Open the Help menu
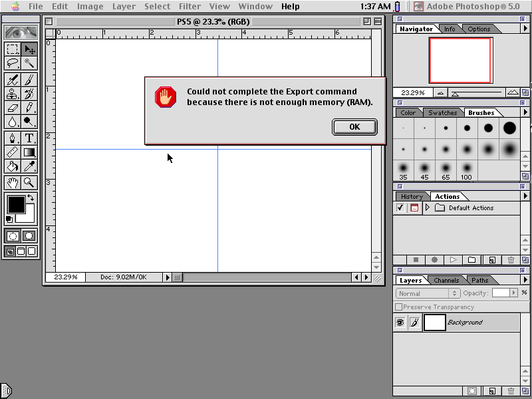532x399 pixels. 291,6
